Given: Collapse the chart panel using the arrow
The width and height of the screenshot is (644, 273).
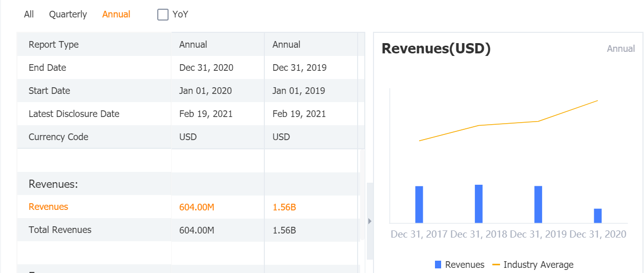Looking at the screenshot, I should click(370, 221).
